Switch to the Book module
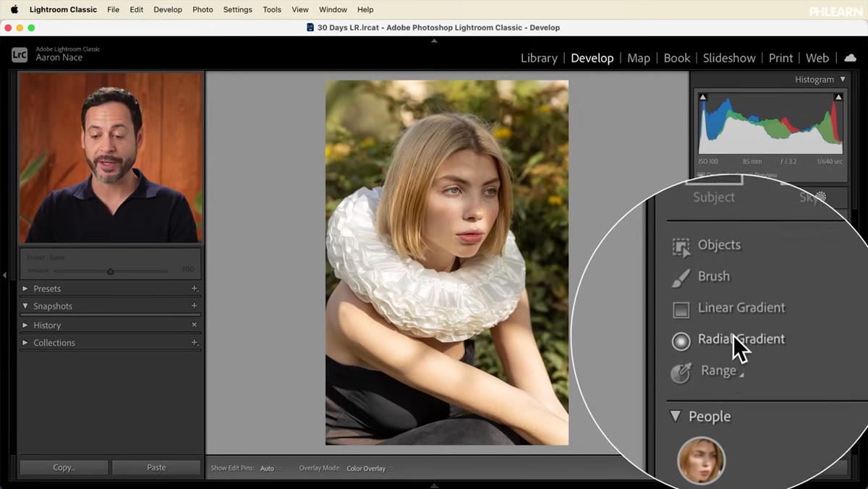Viewport: 868px width, 489px height. tap(677, 58)
